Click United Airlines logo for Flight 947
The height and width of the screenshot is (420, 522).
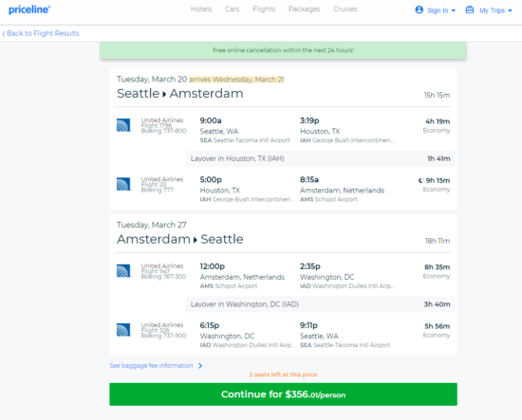(123, 271)
